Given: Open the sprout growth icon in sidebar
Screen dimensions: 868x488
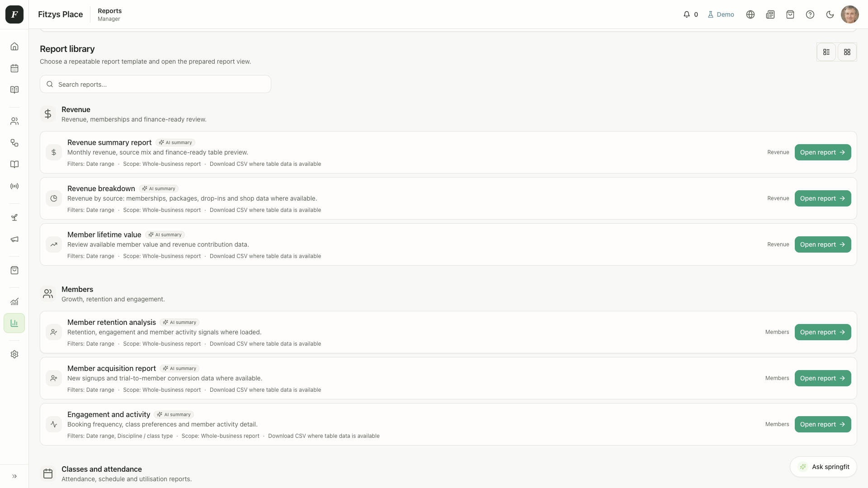Looking at the screenshot, I should tap(14, 217).
